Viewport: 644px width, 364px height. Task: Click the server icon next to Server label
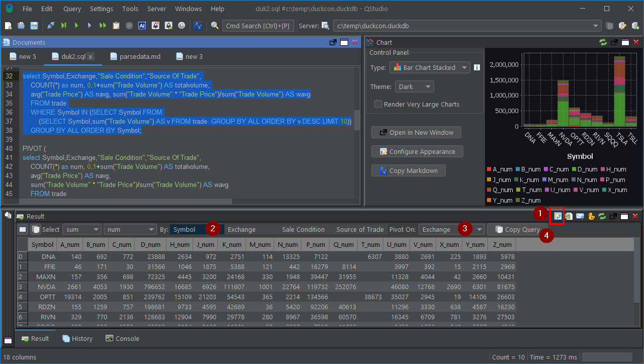point(326,26)
